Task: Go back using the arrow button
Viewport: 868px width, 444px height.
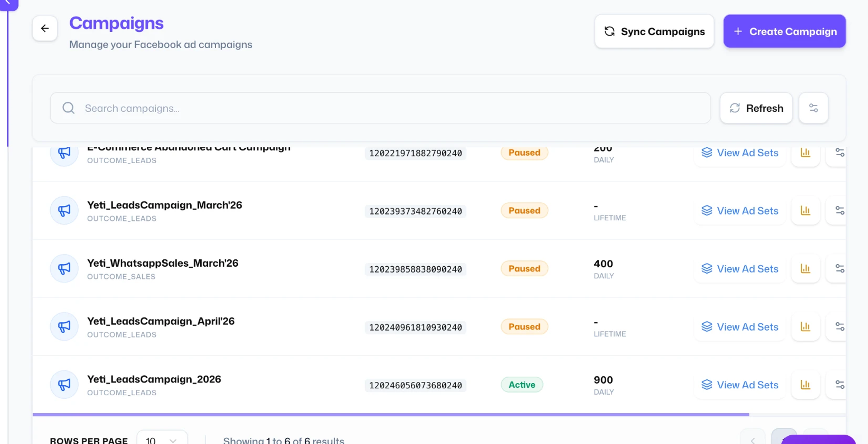Action: click(x=45, y=29)
